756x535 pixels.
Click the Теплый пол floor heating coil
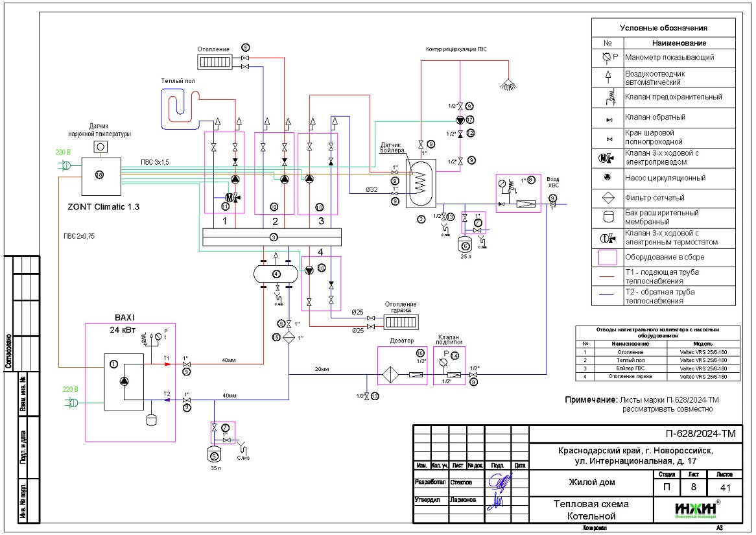[x=179, y=105]
